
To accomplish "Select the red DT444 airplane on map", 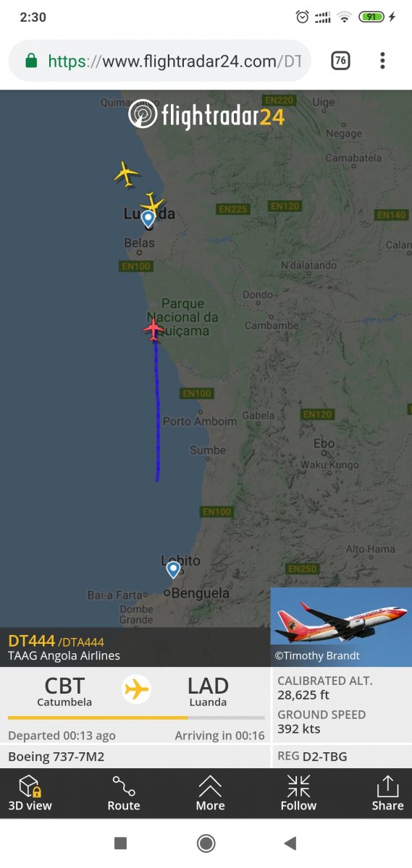I will (x=154, y=329).
